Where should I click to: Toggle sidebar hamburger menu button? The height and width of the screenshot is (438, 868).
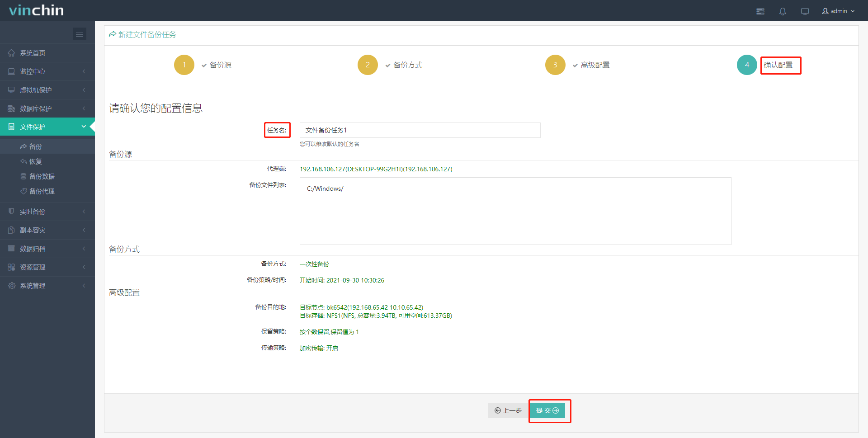click(x=80, y=33)
